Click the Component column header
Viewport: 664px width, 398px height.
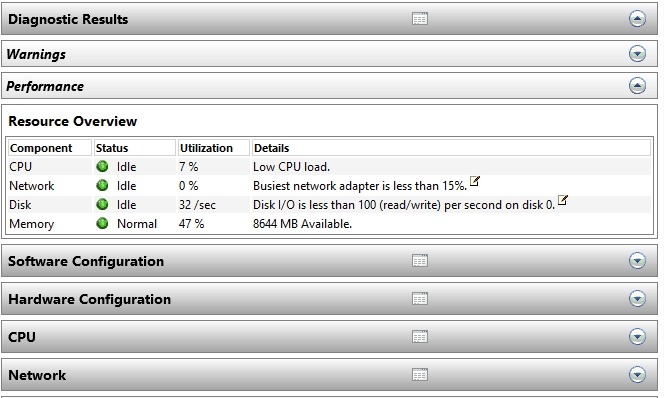coord(50,148)
